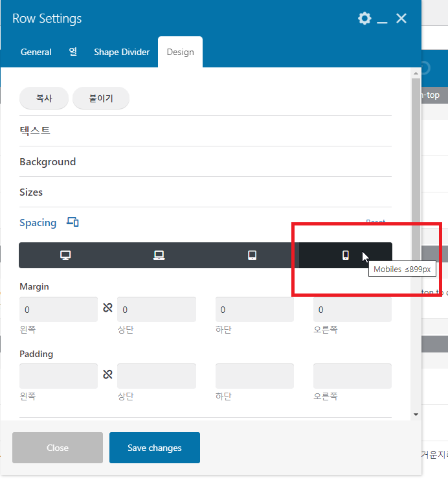The height and width of the screenshot is (495, 448).
Task: Click the Padding 왼쪽 input field
Action: point(59,376)
